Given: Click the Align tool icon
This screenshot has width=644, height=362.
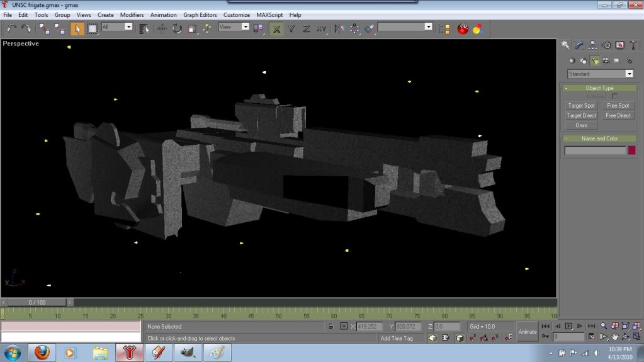Looking at the screenshot, I should (370, 29).
